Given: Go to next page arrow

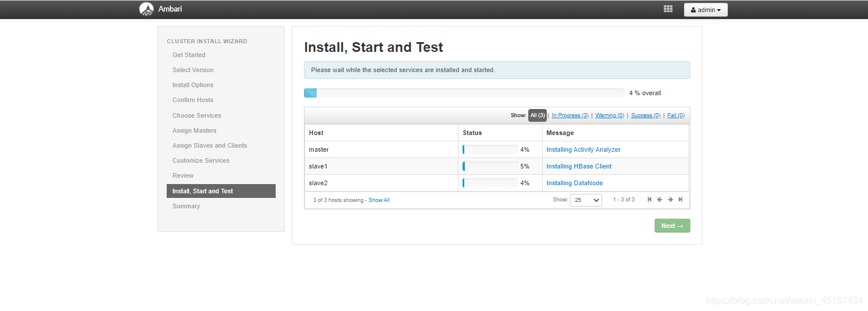Looking at the screenshot, I should tap(670, 200).
